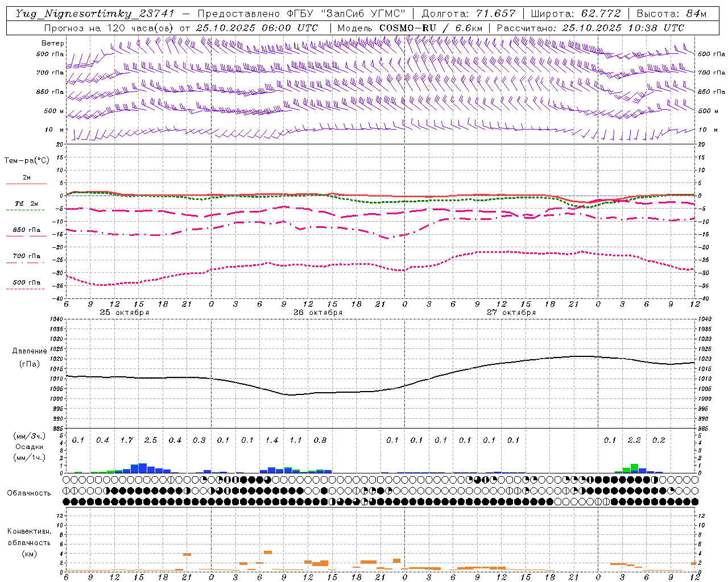The image size is (728, 582).
Task: Click the Прогноз на 120 часа(ов) text
Action: (109, 28)
